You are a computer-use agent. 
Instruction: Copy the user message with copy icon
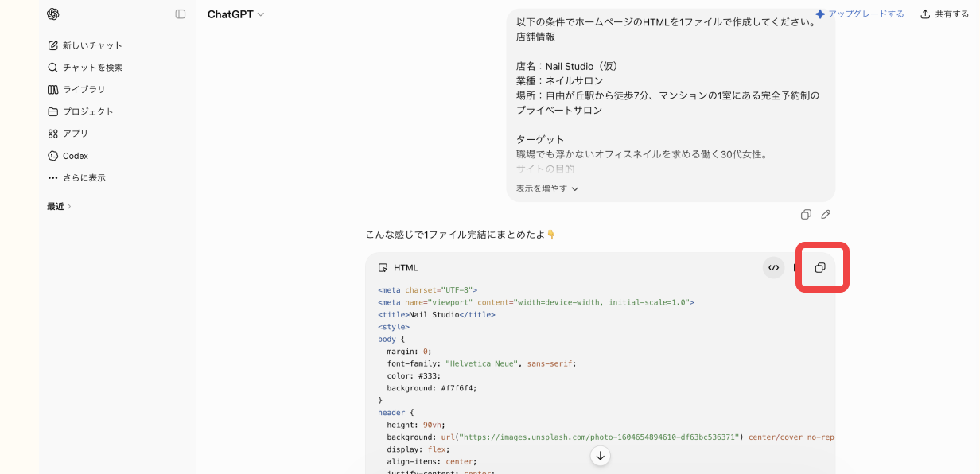tap(806, 214)
